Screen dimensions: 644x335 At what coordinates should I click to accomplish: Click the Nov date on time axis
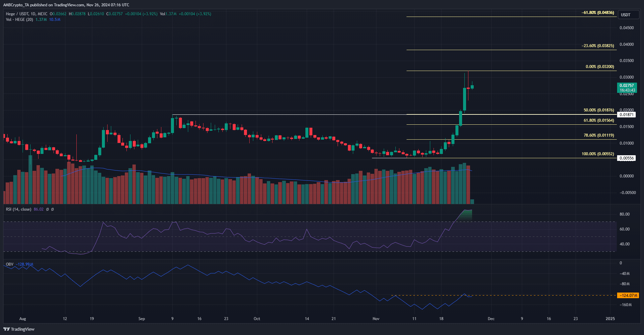376,319
